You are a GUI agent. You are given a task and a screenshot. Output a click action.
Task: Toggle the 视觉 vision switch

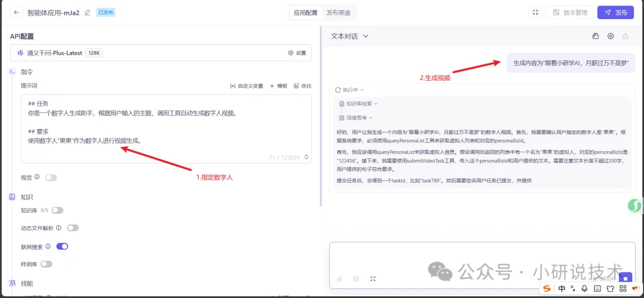pos(51,178)
